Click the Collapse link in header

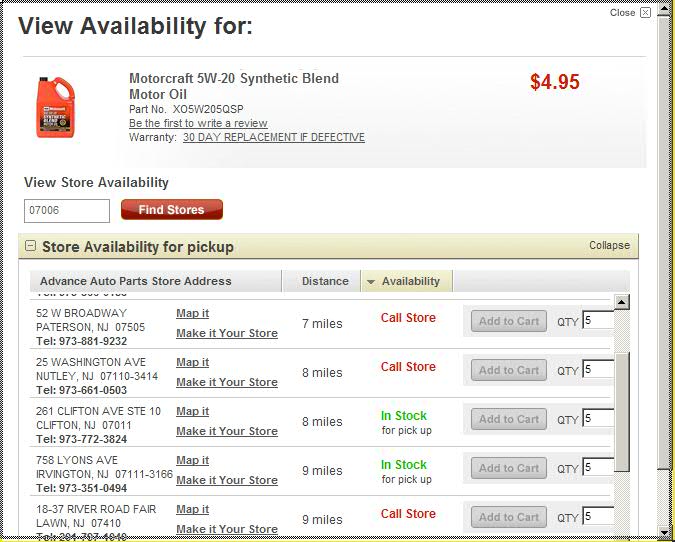coord(609,245)
